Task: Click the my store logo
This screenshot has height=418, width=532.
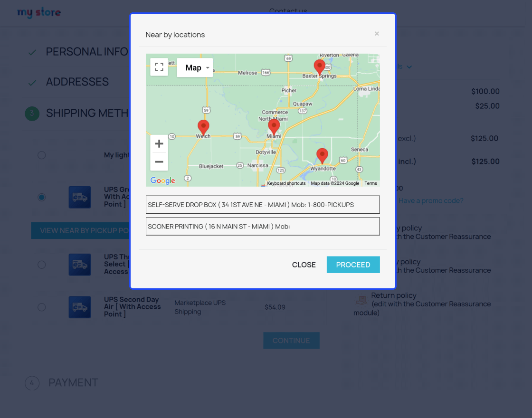Action: pos(39,12)
